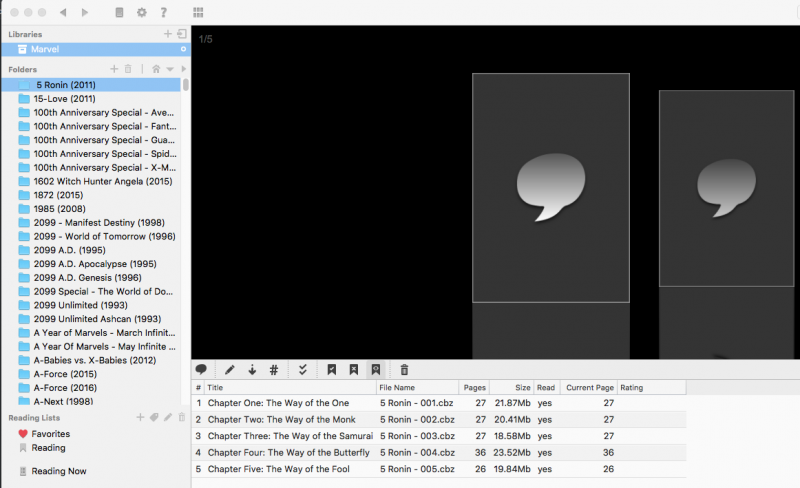Add a new reading list with the plus icon
The height and width of the screenshot is (488, 800).
pos(140,417)
